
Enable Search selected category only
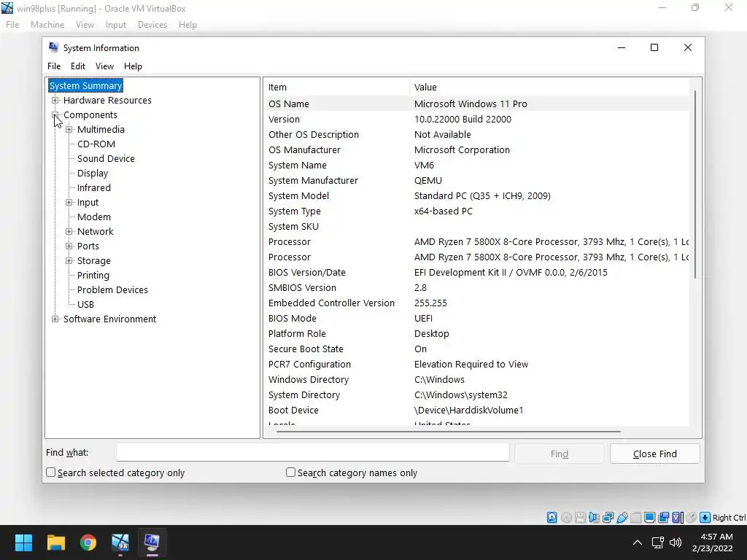click(51, 472)
